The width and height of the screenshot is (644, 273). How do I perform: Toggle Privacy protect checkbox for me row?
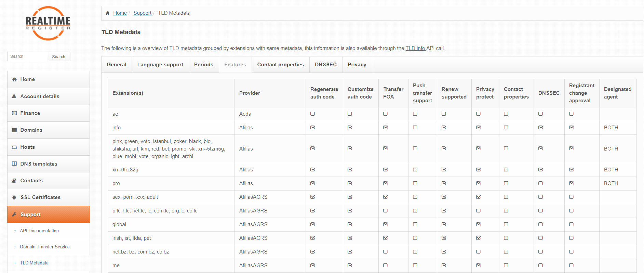tap(478, 265)
